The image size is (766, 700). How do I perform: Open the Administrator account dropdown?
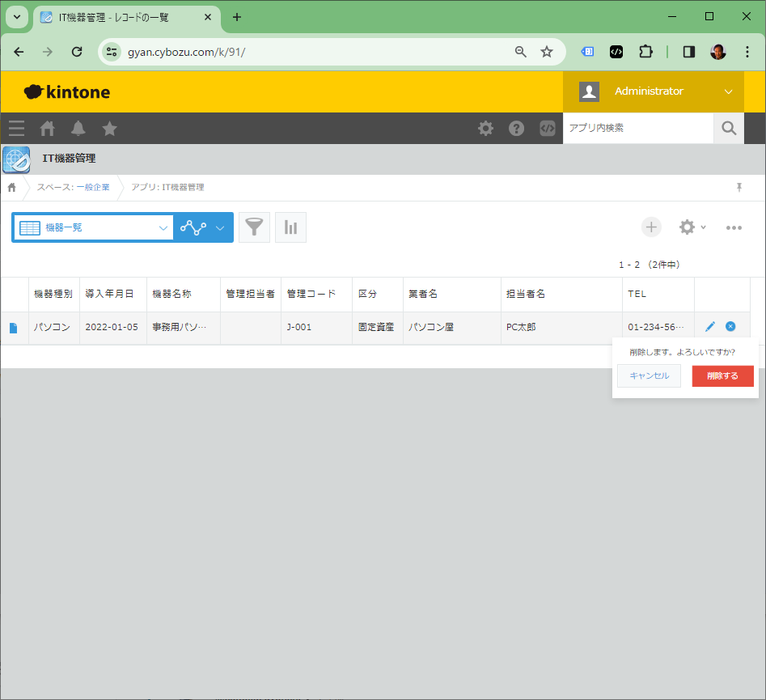(x=653, y=91)
